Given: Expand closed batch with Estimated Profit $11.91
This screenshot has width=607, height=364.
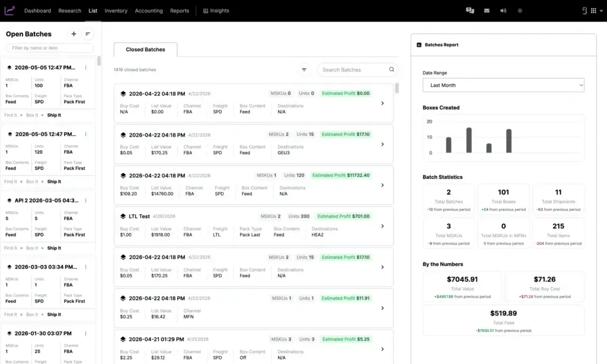Looking at the screenshot, I should [x=382, y=308].
